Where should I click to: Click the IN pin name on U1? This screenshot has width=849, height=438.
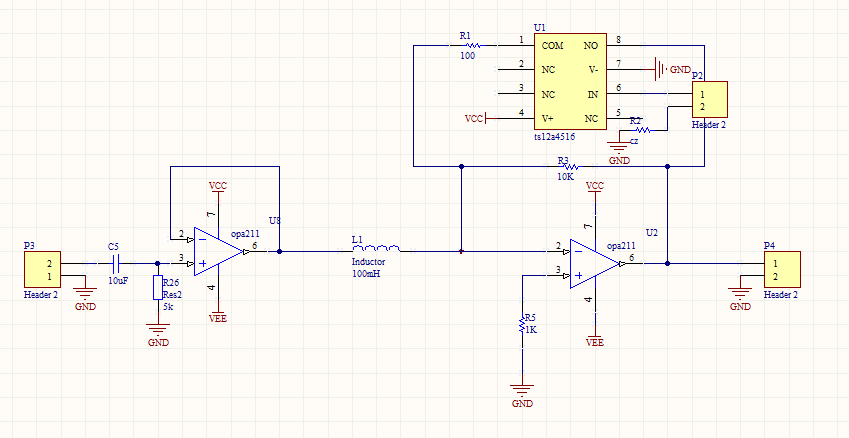[593, 95]
